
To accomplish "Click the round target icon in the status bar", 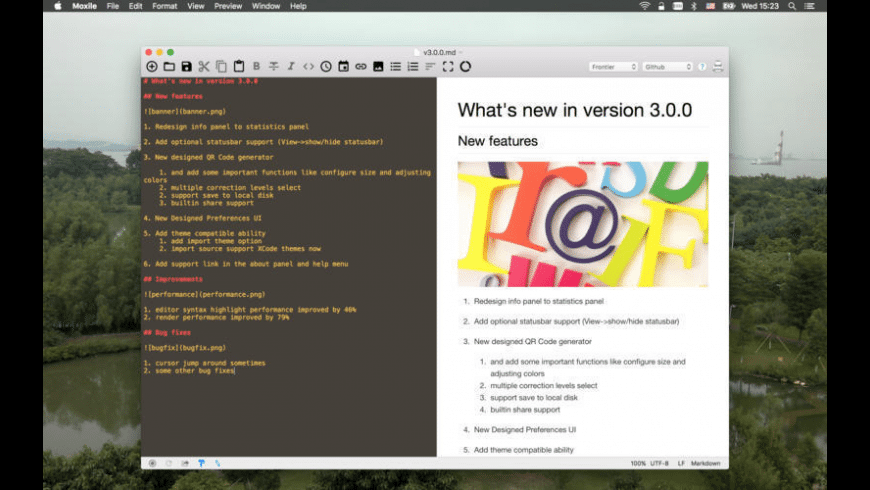I will click(152, 463).
